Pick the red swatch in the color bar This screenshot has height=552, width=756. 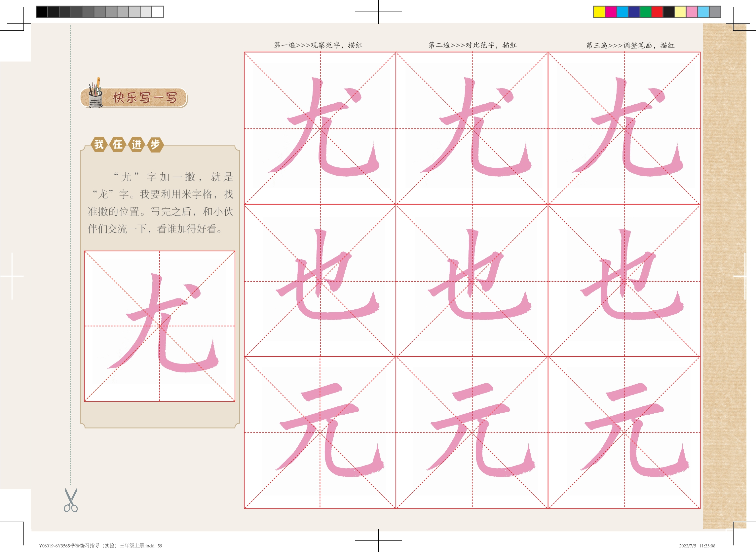click(x=657, y=12)
